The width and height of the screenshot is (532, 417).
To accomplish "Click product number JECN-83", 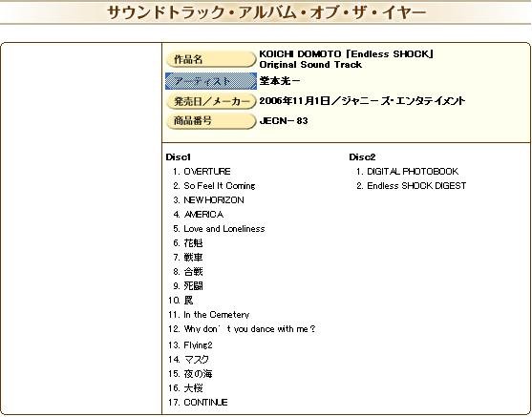I will (284, 120).
